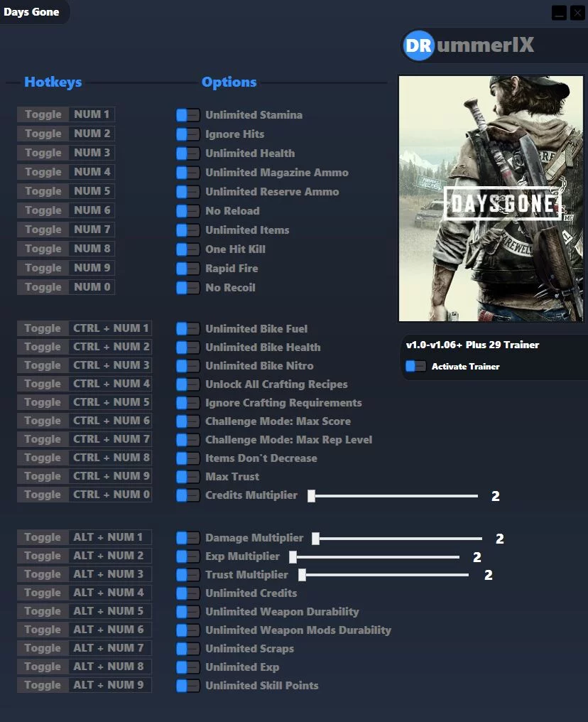
Task: Minimize the trainer window
Action: point(559,13)
